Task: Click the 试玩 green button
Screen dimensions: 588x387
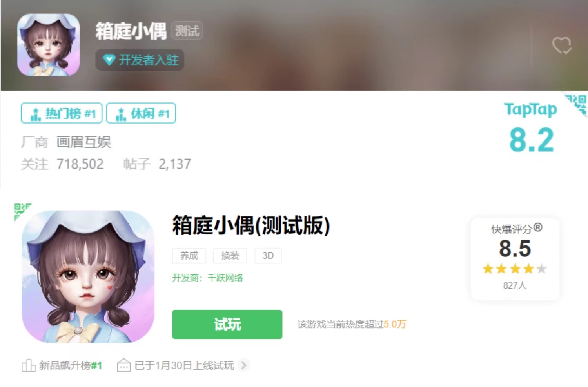Action: tap(227, 324)
